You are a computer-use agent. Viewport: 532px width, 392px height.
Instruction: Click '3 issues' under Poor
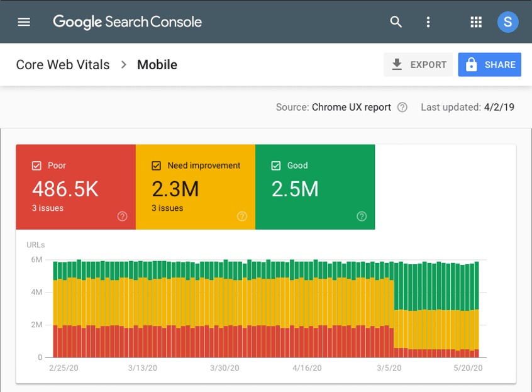[x=48, y=208]
